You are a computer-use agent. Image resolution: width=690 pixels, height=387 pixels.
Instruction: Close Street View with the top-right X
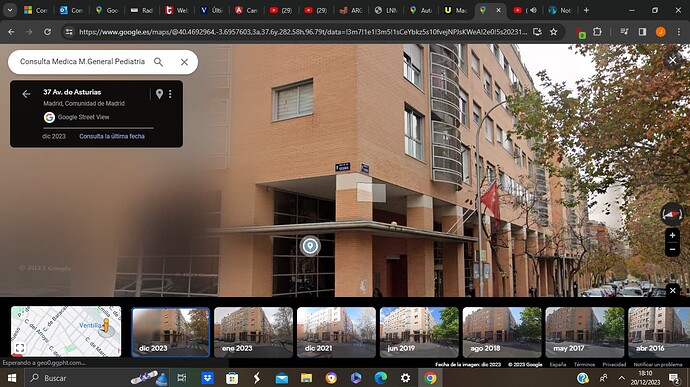672,60
